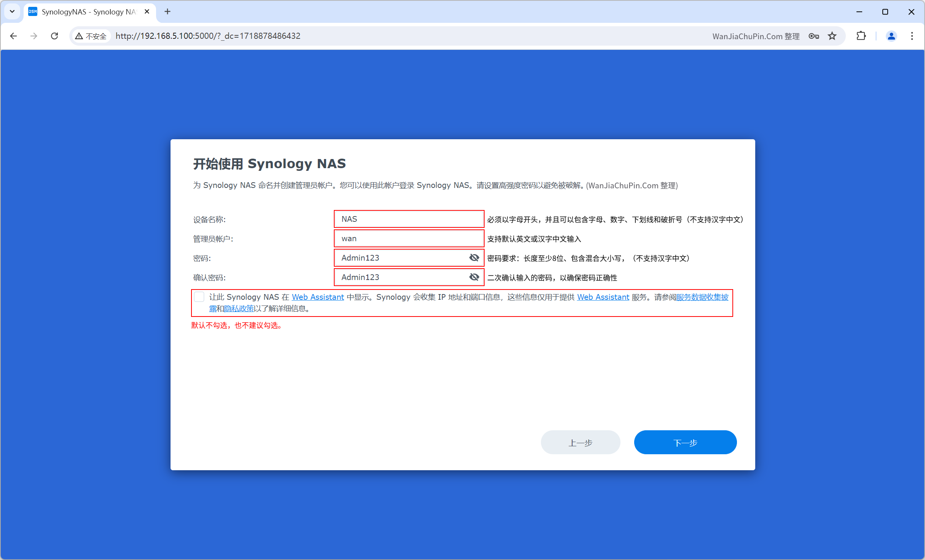Select the SynologyNAS browser tab

point(90,12)
